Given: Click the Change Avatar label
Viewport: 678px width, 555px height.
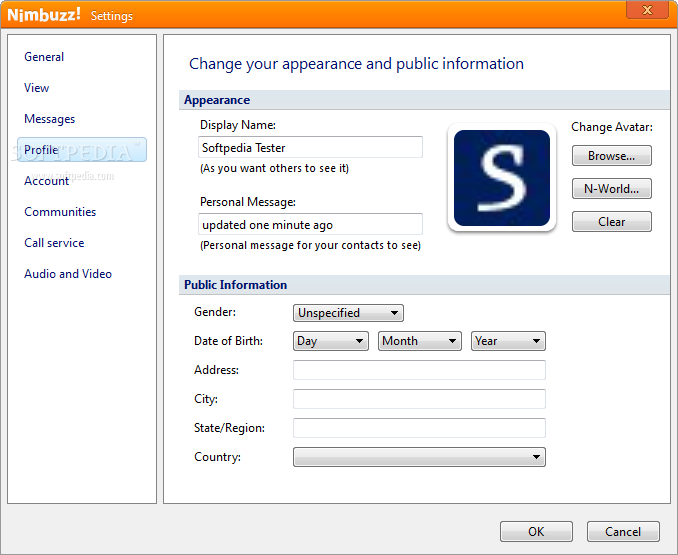Looking at the screenshot, I should (x=611, y=127).
